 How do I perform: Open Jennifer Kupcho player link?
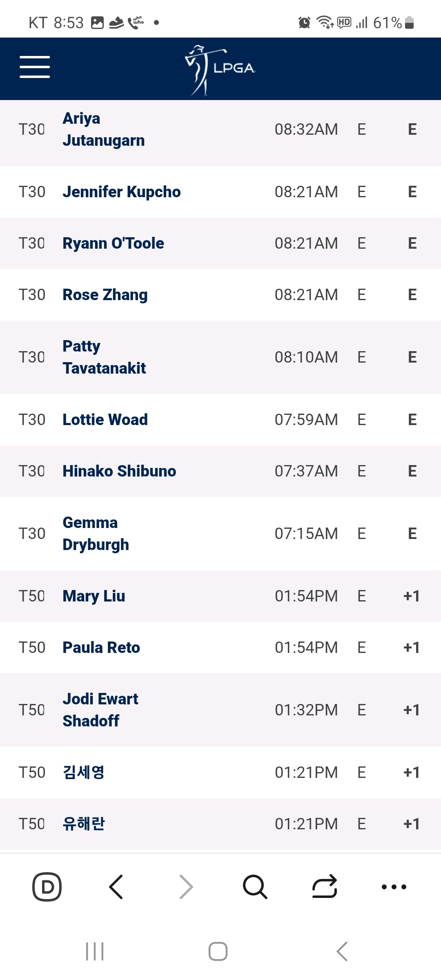click(x=122, y=192)
